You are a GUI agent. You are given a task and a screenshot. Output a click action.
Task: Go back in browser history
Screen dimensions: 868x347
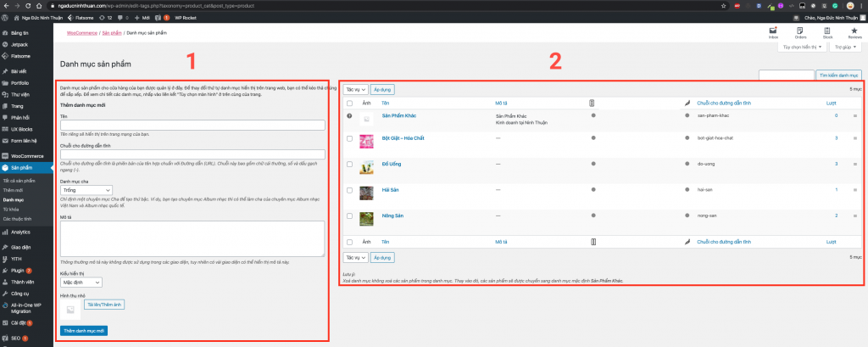click(5, 6)
